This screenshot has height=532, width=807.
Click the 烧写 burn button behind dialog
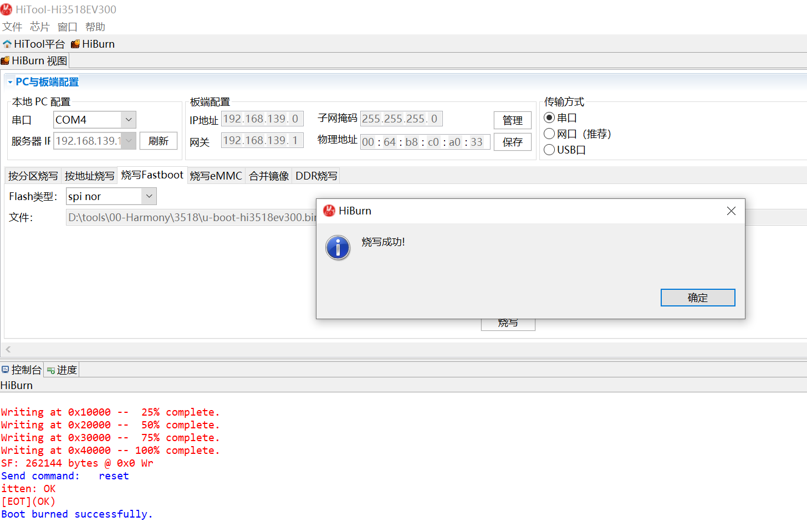[508, 324]
